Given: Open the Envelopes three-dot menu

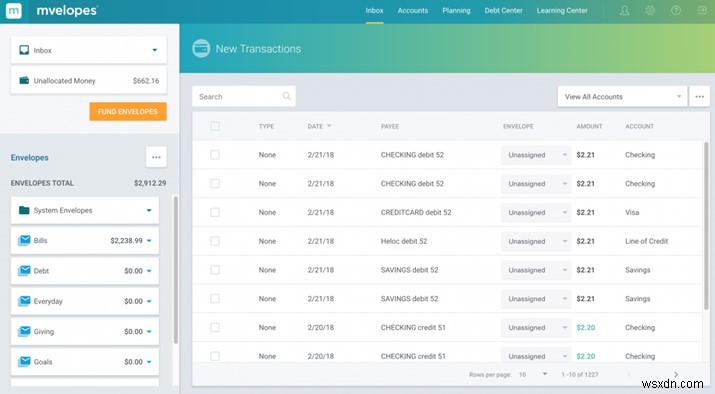Looking at the screenshot, I should (156, 157).
